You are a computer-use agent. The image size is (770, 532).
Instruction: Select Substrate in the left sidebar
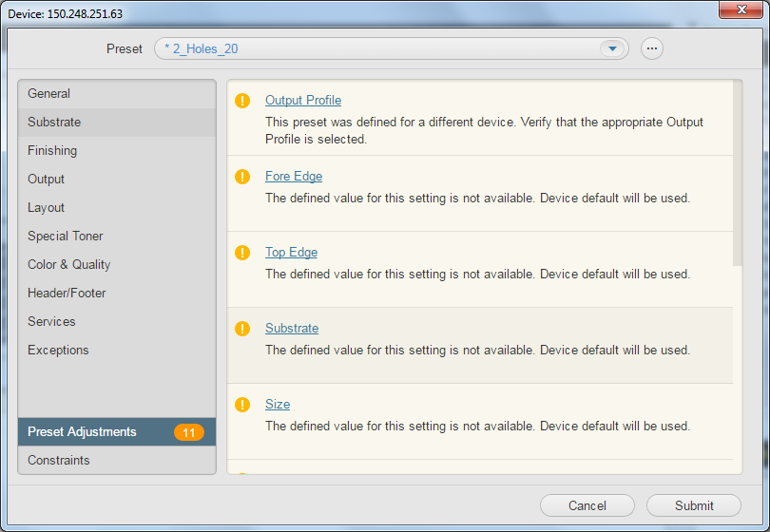[x=54, y=123]
